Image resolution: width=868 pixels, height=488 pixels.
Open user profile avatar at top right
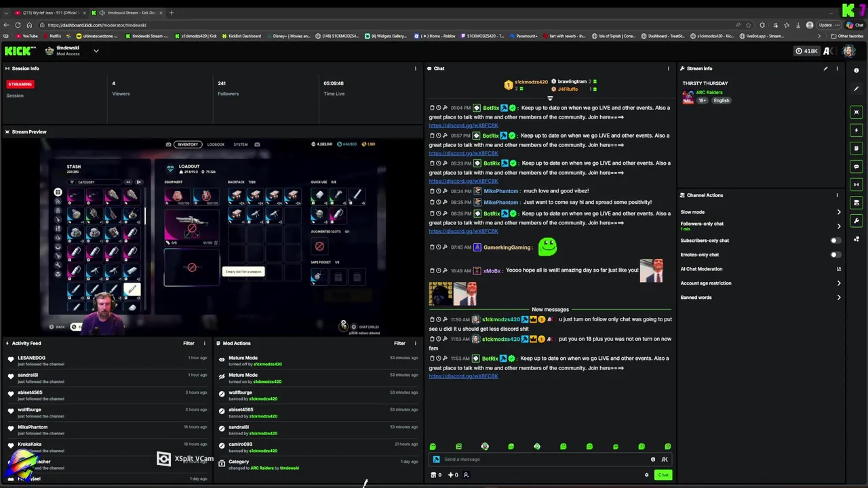point(849,51)
